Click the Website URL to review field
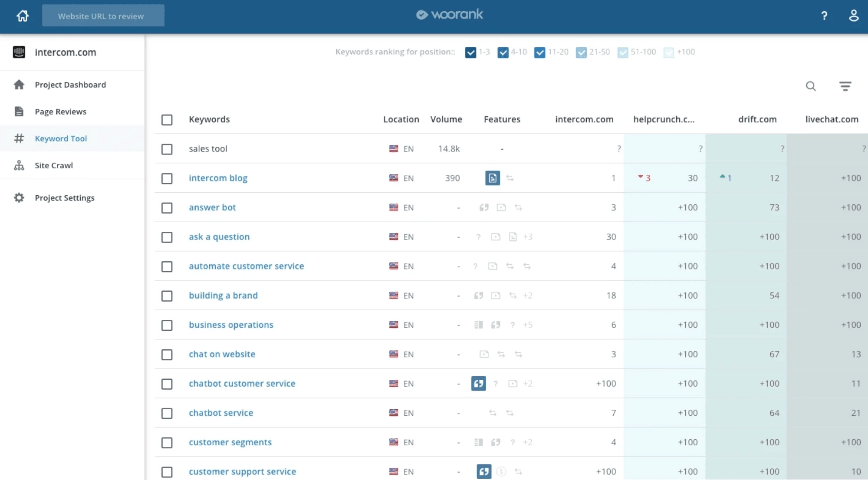The width and height of the screenshot is (868, 480). (x=103, y=16)
